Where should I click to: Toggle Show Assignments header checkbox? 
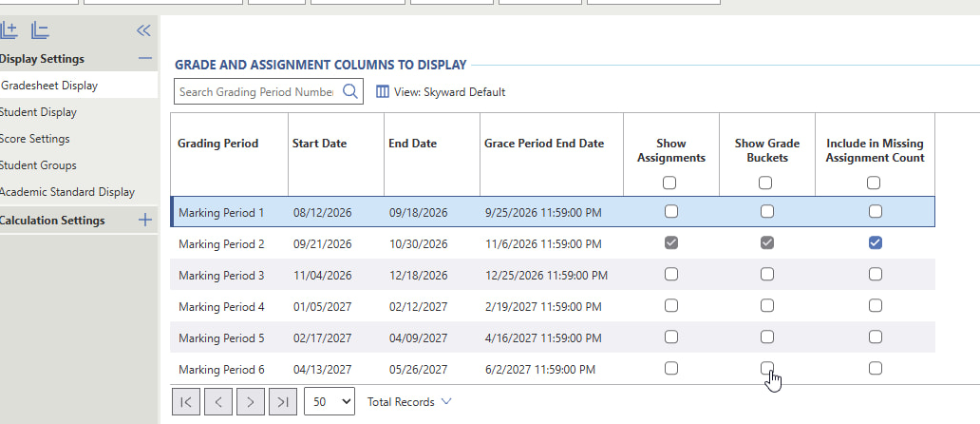(x=669, y=183)
